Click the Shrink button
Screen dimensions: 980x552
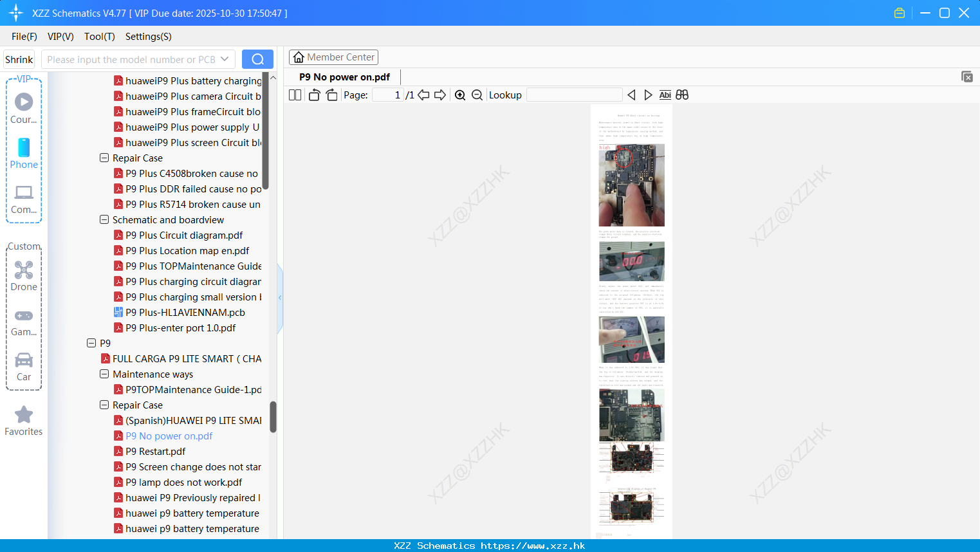click(19, 59)
